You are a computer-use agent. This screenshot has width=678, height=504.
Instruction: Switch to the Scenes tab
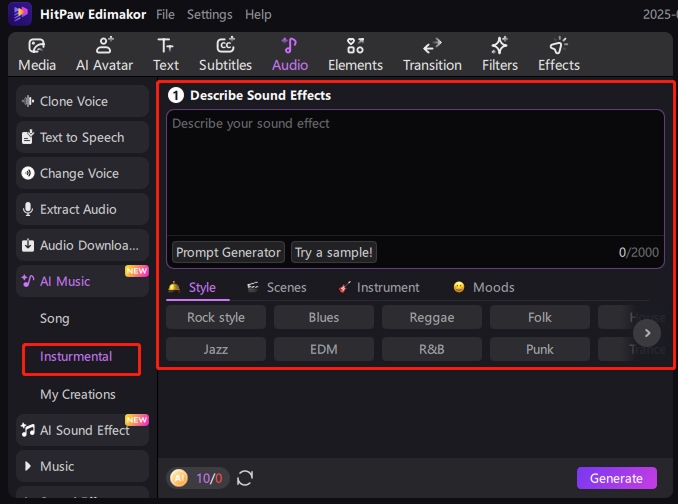tap(277, 287)
